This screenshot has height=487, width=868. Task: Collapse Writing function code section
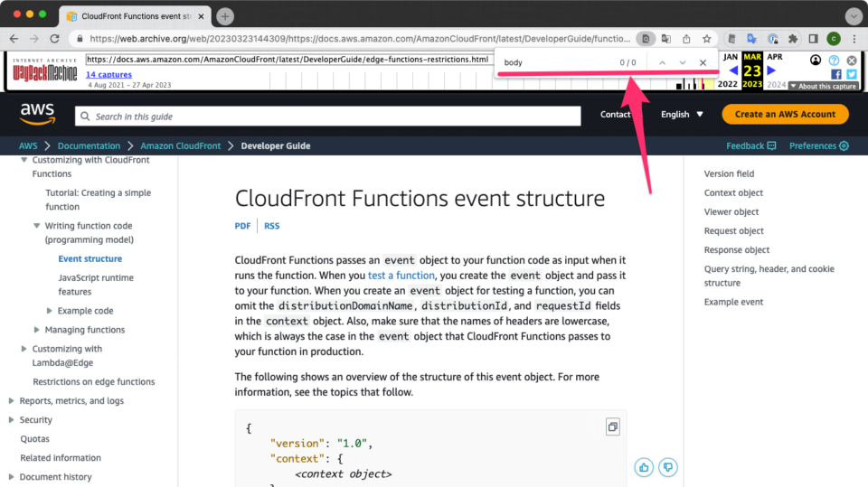36,226
